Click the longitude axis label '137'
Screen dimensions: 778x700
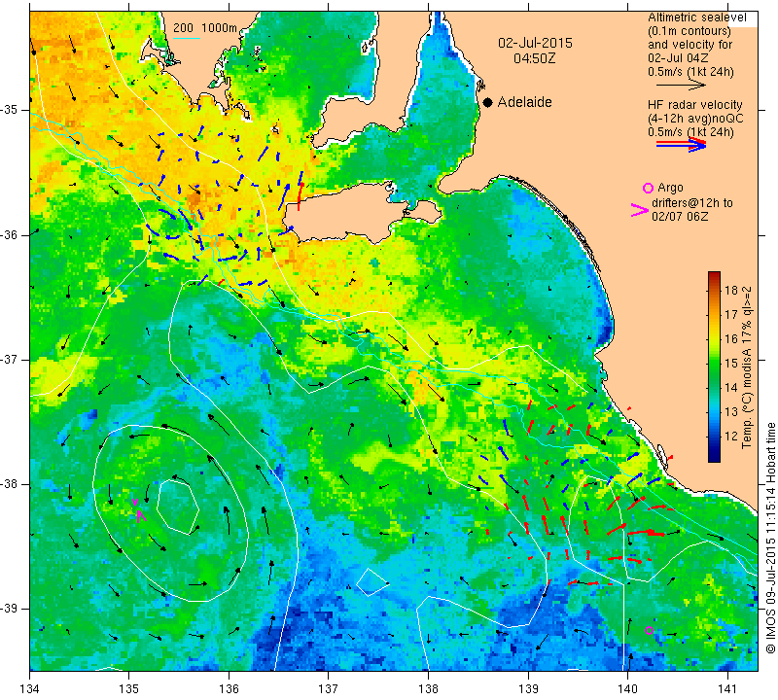click(328, 689)
